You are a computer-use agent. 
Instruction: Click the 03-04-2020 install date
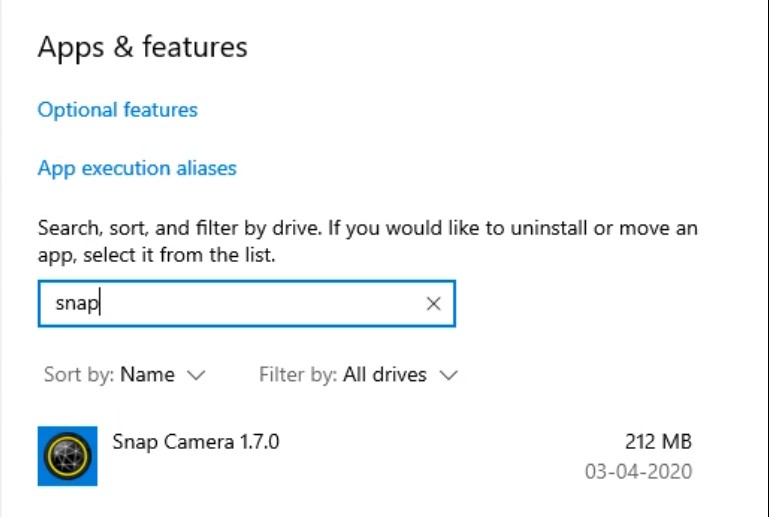pos(638,470)
